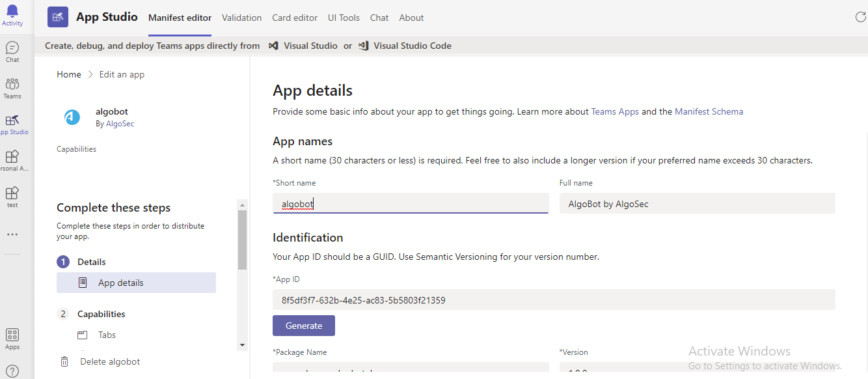Screen dimensions: 868x379
Task: Click the App details document icon
Action: pos(83,283)
